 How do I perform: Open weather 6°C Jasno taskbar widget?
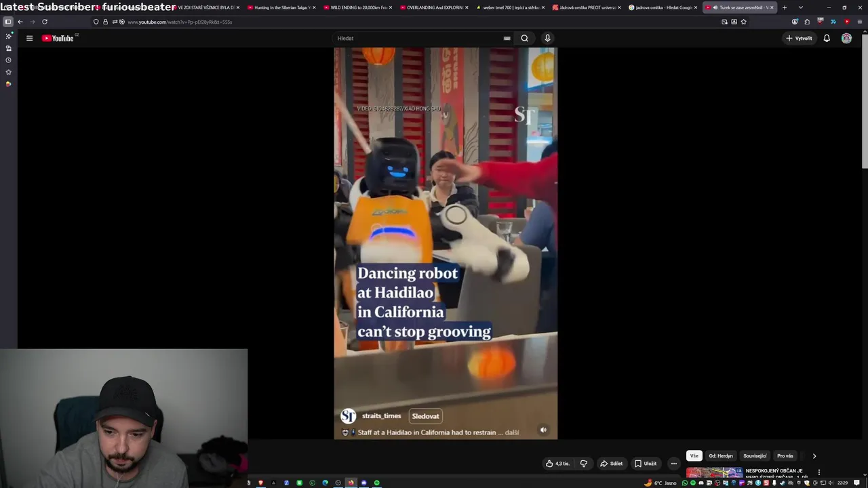point(660,483)
